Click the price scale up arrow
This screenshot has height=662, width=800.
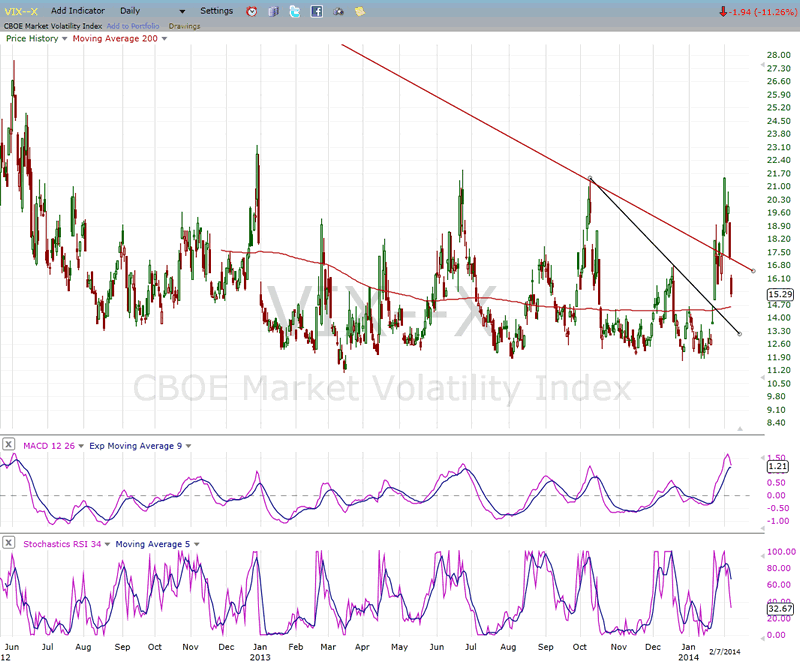[763, 65]
